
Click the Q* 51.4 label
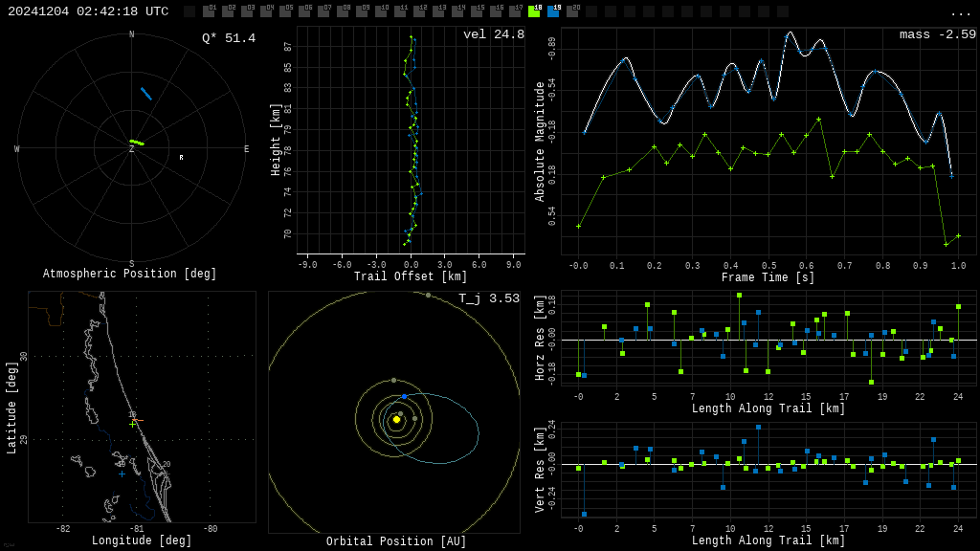point(229,38)
